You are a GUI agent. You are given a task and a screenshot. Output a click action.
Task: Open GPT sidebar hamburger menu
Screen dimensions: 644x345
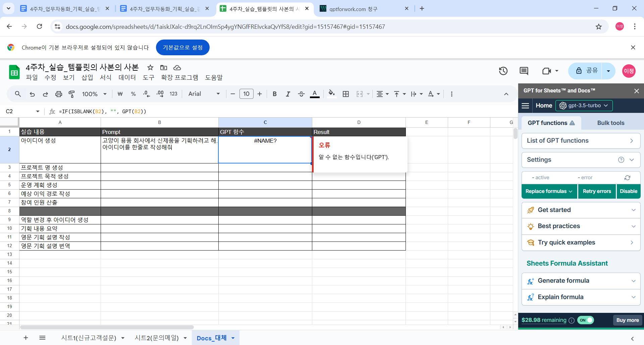pyautogui.click(x=526, y=106)
